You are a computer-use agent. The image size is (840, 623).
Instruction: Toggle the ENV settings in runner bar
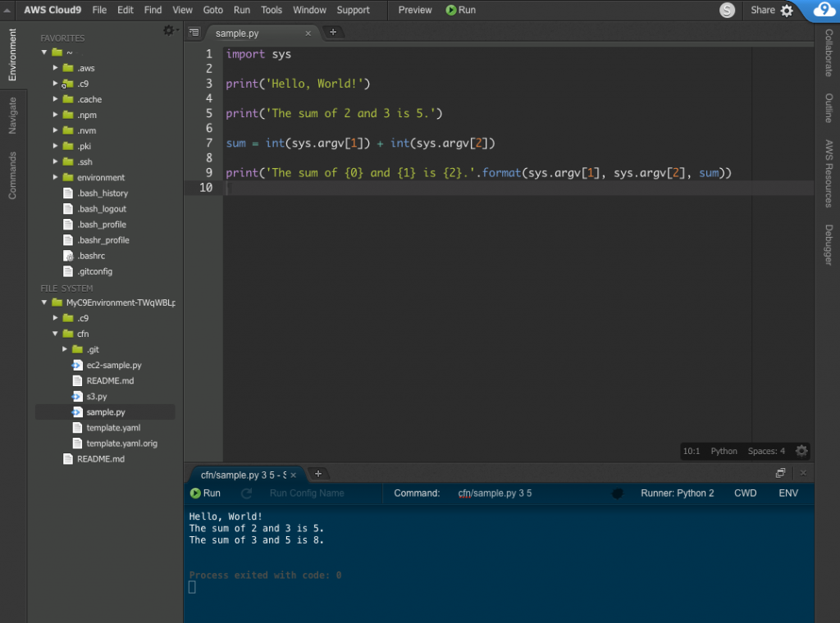pos(788,493)
